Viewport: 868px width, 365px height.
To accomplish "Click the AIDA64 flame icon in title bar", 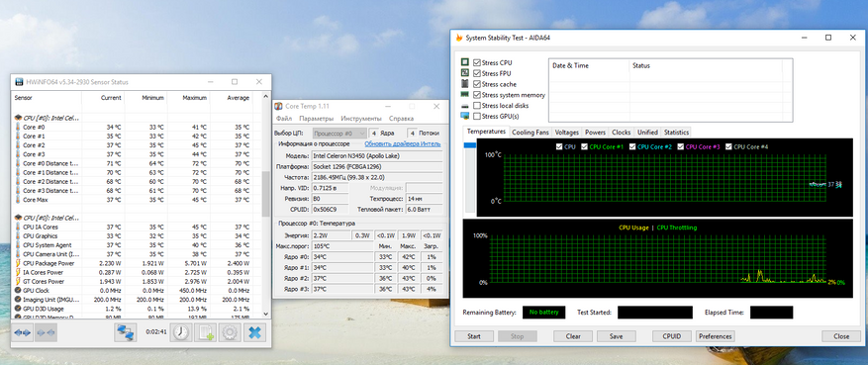I will pos(459,38).
